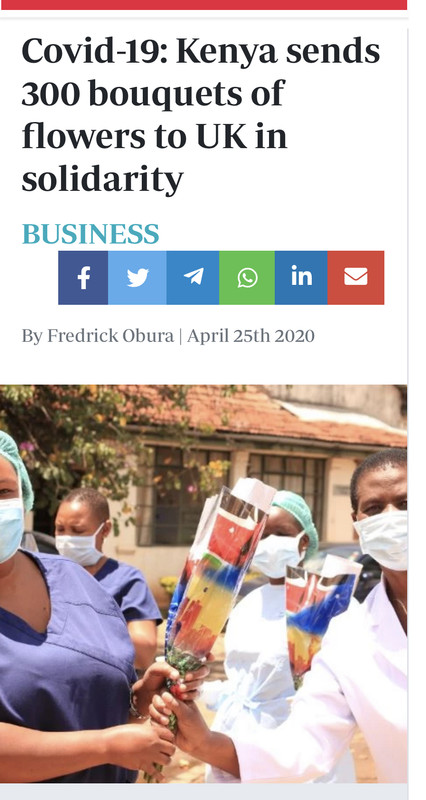Share the article on WhatsApp

coord(247,278)
